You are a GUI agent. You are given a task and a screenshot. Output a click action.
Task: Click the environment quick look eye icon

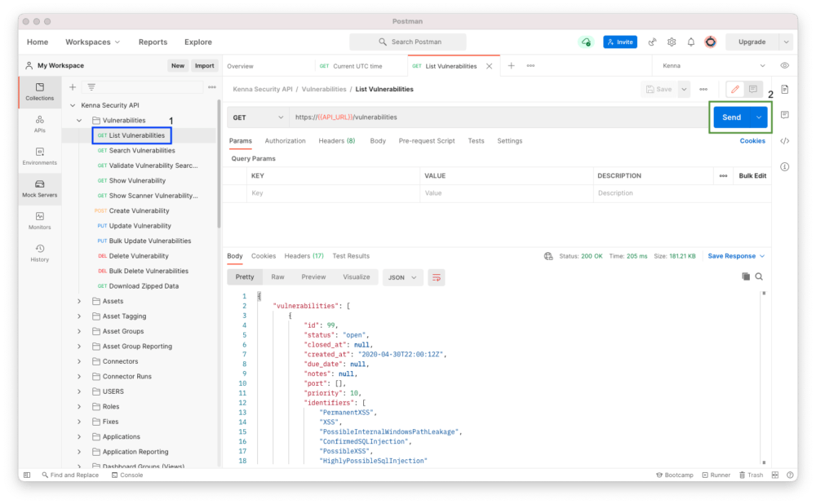pyautogui.click(x=784, y=66)
